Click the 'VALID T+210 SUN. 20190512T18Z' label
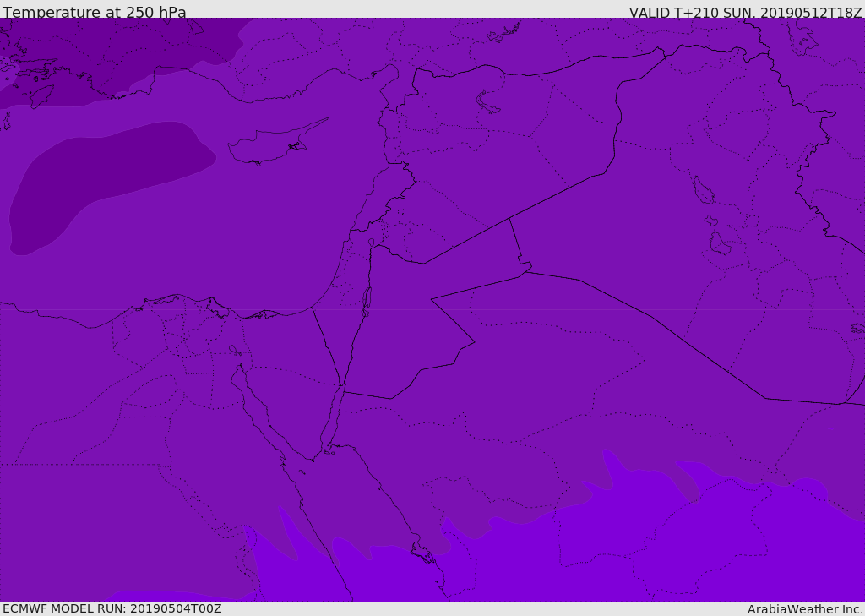 (x=745, y=13)
